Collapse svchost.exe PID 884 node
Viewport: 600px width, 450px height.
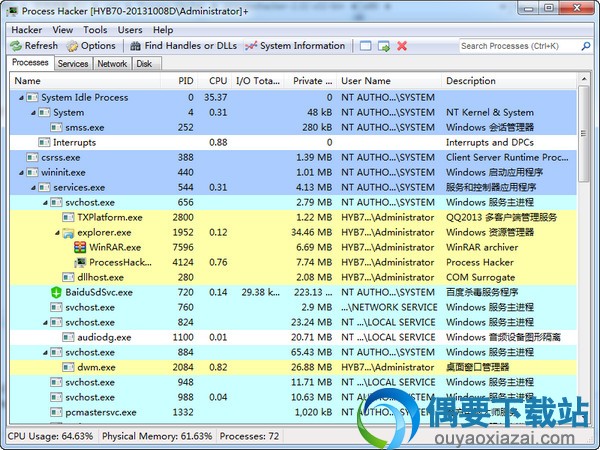tap(45, 353)
